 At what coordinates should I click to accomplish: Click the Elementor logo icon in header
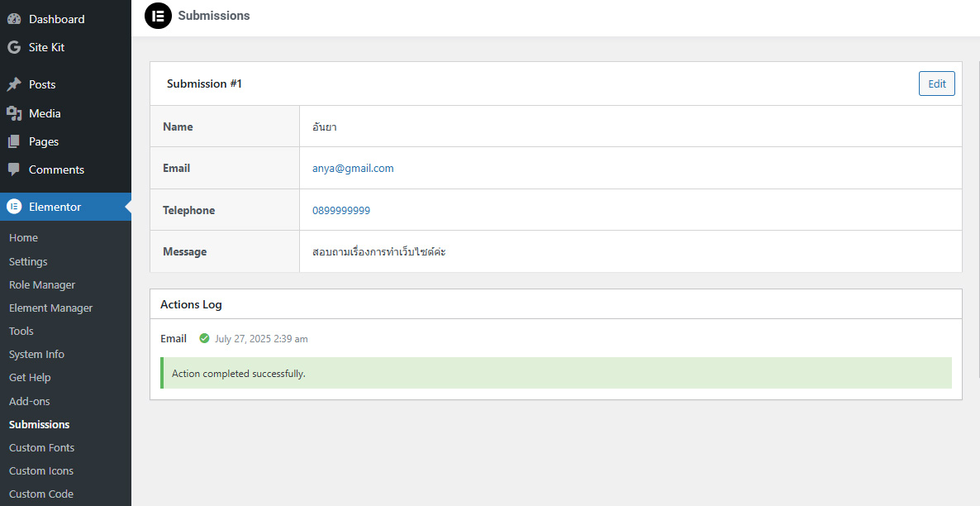(158, 16)
